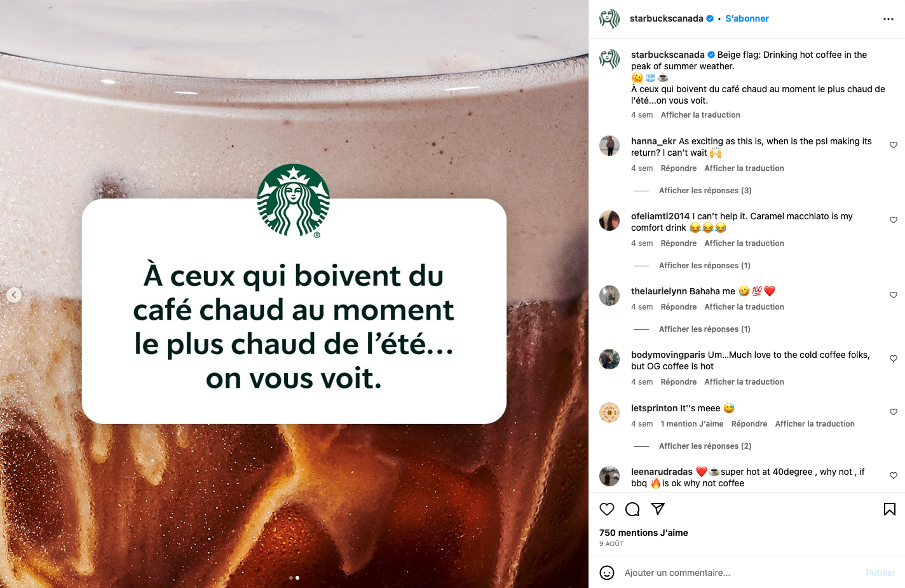The width and height of the screenshot is (905, 588).
Task: Click S'abonner to follow starbuckscanada
Action: [x=747, y=18]
